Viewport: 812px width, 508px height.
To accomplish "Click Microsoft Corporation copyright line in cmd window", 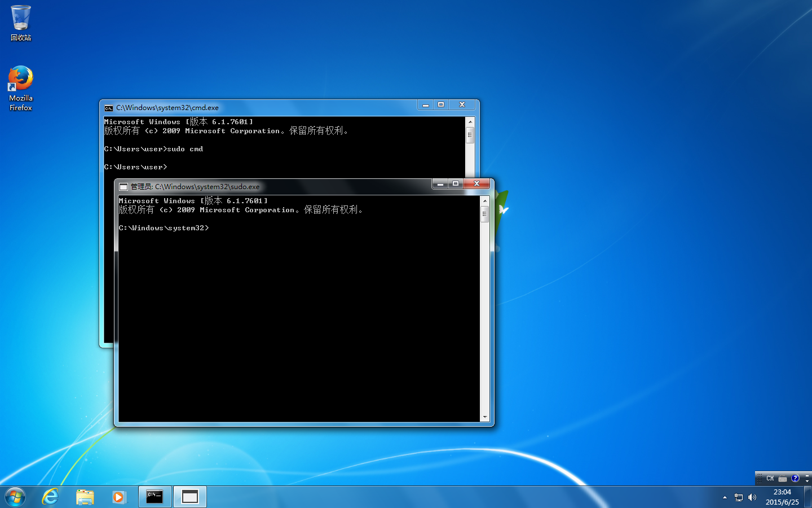I will (x=227, y=131).
